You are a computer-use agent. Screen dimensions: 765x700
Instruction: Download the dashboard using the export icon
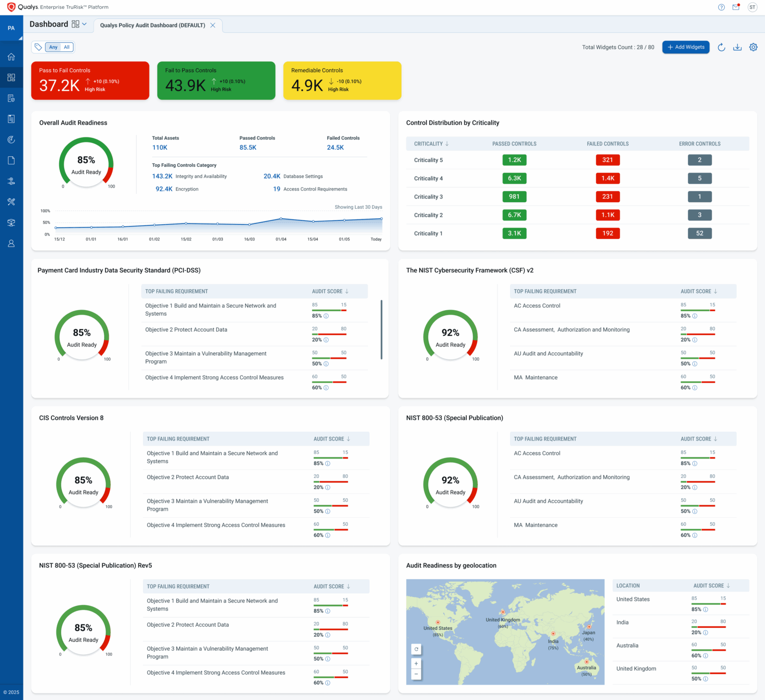pos(738,47)
